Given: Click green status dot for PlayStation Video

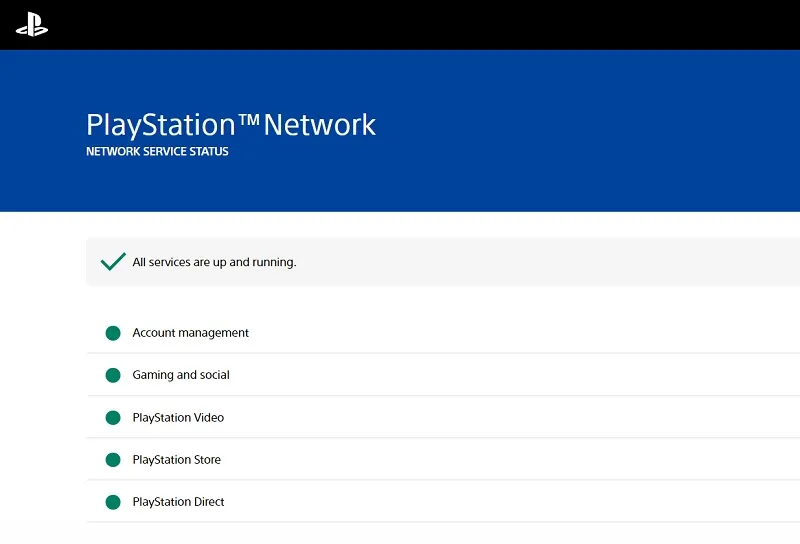Looking at the screenshot, I should coord(113,418).
